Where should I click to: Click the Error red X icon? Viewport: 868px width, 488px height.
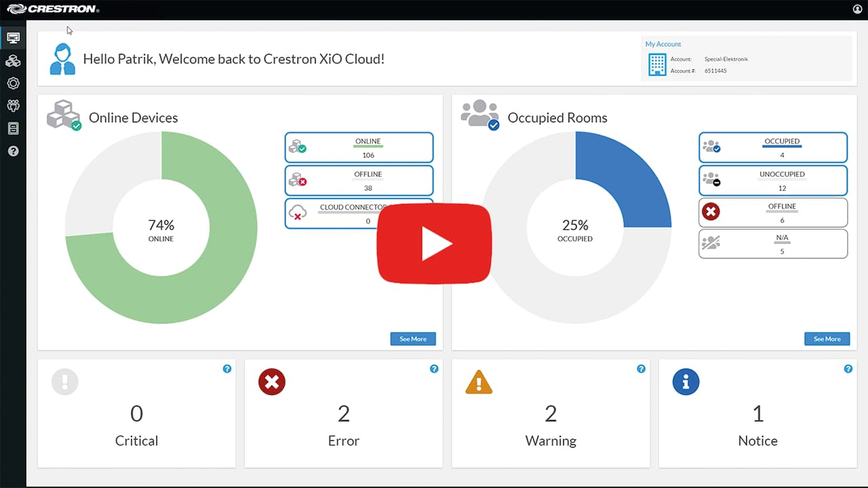pos(272,382)
